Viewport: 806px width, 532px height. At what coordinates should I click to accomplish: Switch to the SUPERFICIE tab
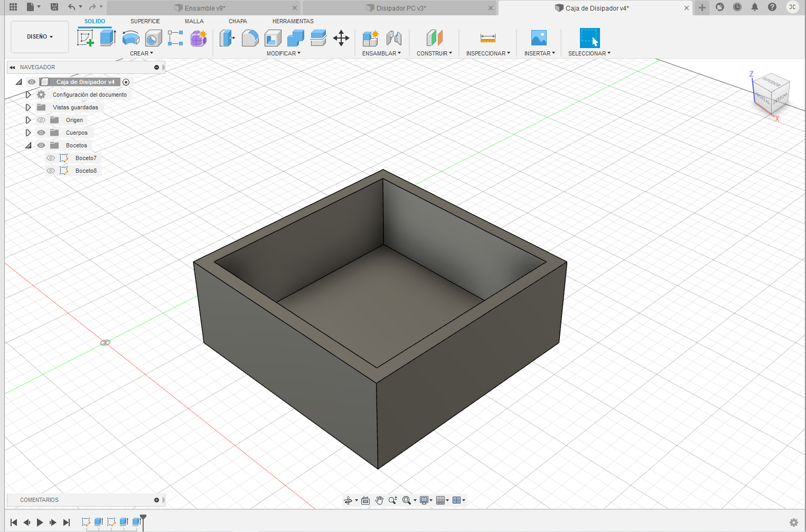coord(145,21)
